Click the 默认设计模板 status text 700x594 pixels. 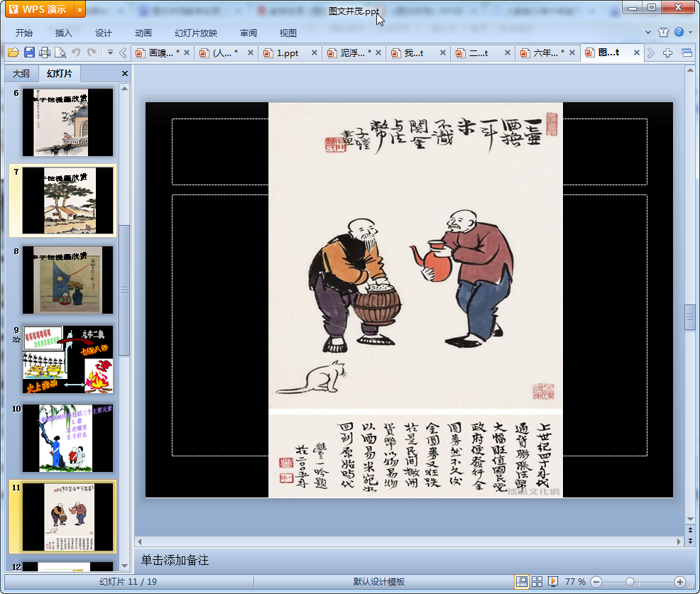(x=379, y=581)
